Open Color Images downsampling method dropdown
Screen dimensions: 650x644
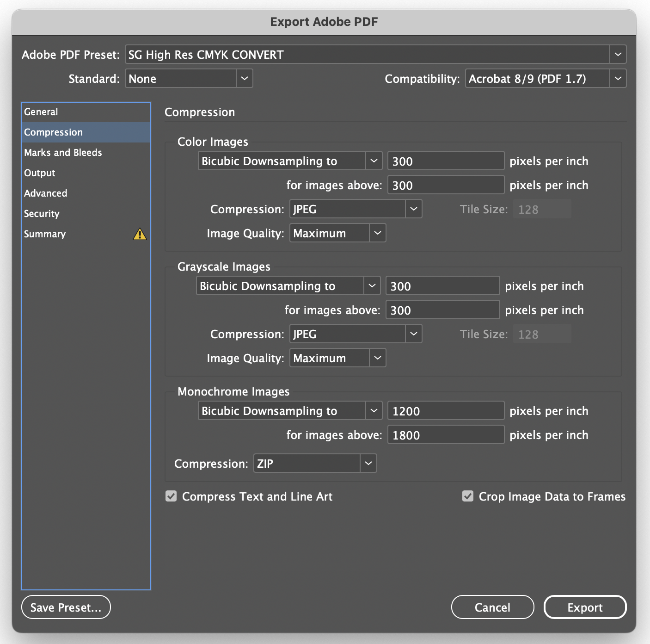pos(290,161)
